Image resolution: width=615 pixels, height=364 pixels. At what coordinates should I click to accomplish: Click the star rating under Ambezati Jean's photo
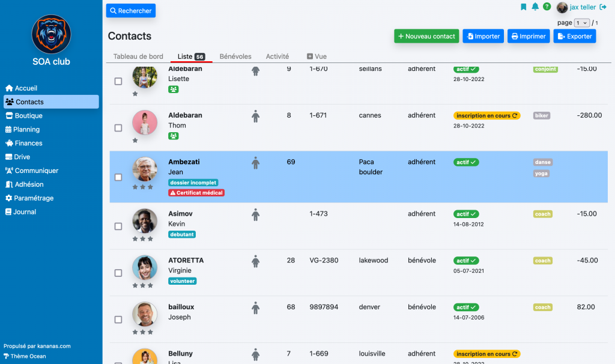pyautogui.click(x=143, y=187)
